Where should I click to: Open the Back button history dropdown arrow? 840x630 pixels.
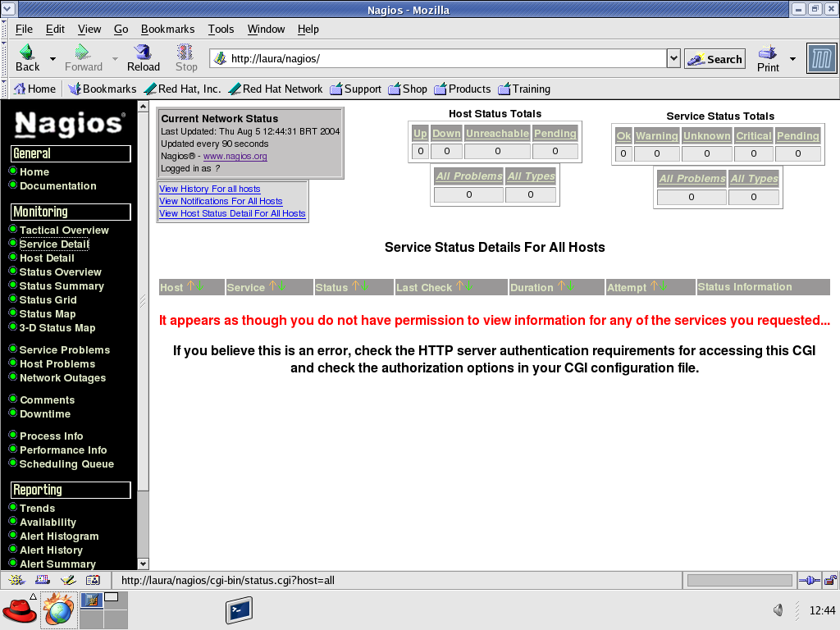coord(52,58)
